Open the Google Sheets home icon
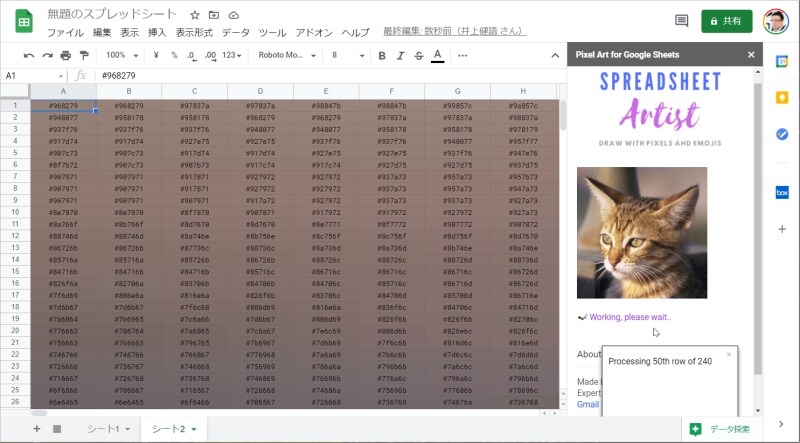The width and height of the screenshot is (800, 443). point(23,22)
